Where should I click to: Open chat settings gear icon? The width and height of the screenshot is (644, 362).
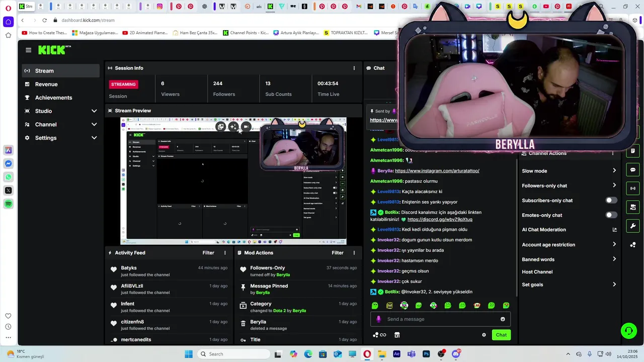(x=484, y=335)
